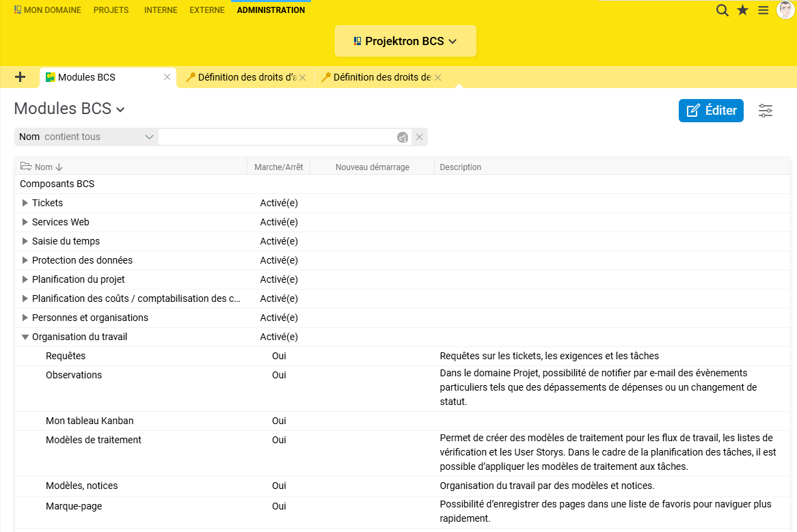Click into the Nom filter text field

pos(277,137)
